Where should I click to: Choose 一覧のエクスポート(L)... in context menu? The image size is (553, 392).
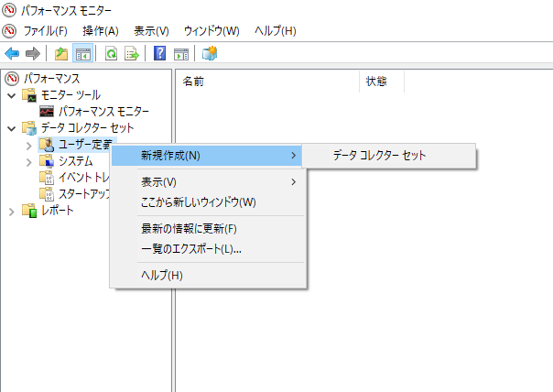(208, 249)
